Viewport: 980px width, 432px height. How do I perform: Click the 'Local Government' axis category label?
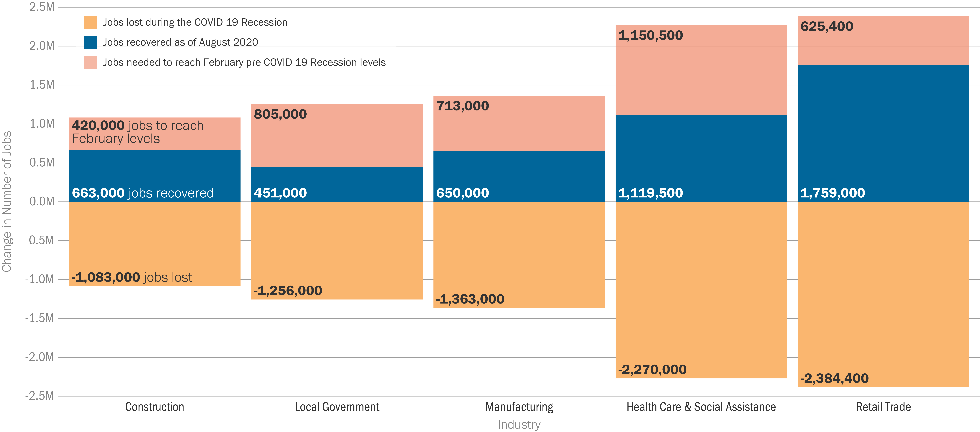point(337,407)
